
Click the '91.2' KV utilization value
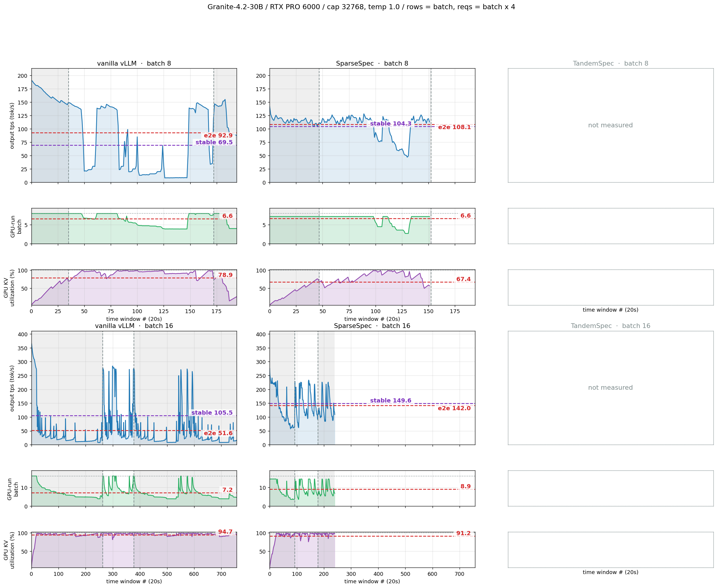463,533
